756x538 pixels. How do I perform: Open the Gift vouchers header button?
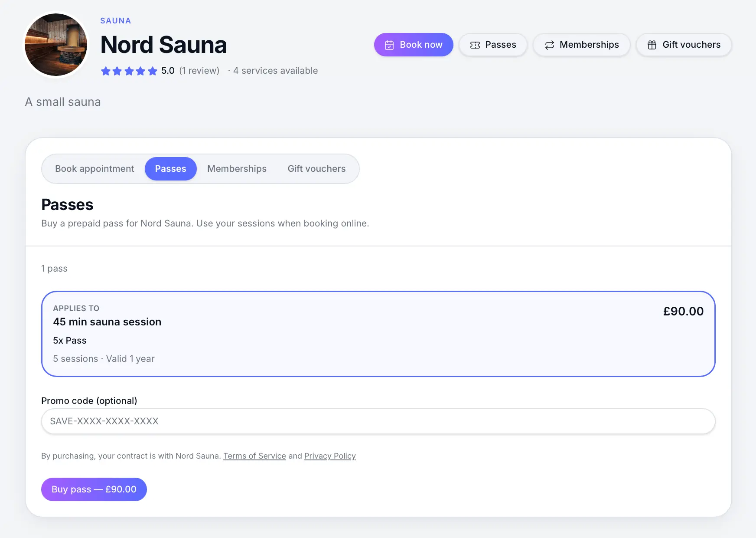click(684, 45)
